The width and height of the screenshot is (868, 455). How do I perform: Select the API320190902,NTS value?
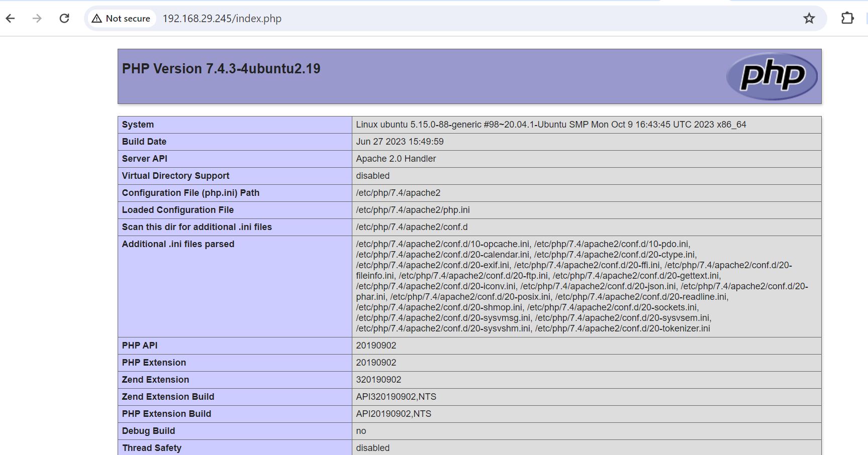[396, 397]
